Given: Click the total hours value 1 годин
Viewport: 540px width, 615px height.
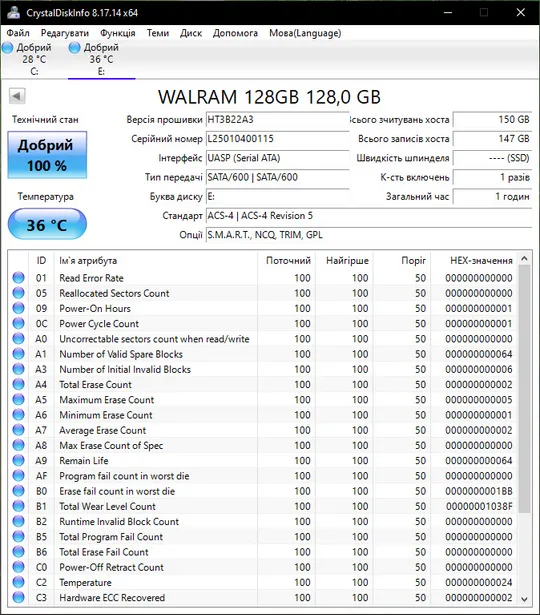Looking at the screenshot, I should pos(492,197).
